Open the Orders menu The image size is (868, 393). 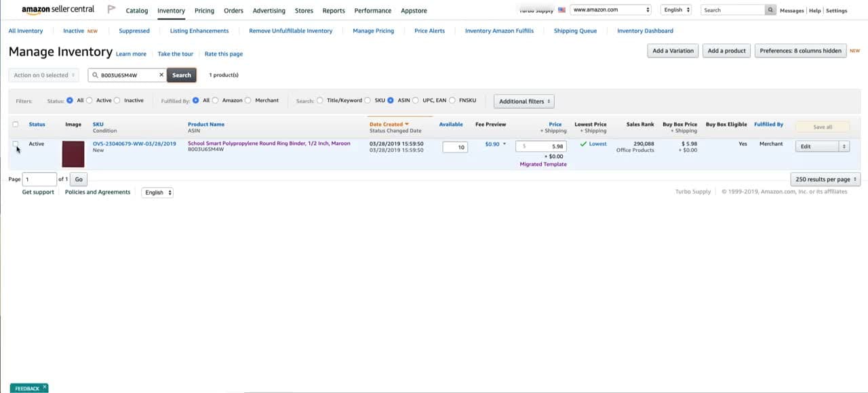pos(233,11)
